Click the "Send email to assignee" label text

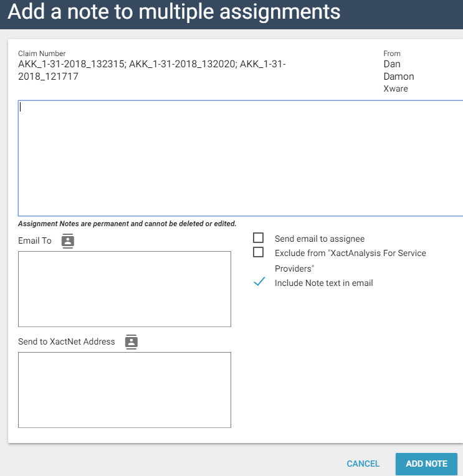(x=319, y=239)
